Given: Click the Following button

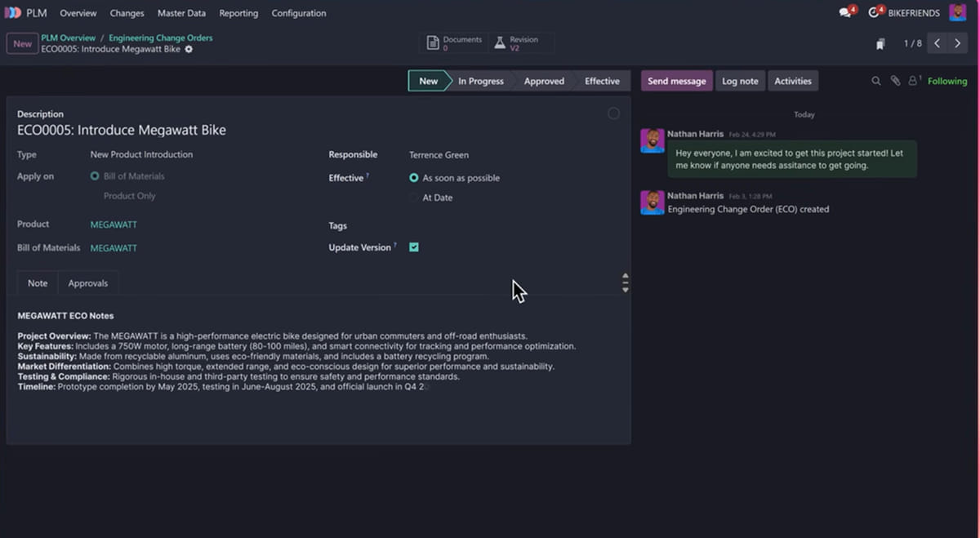Looking at the screenshot, I should (x=947, y=81).
